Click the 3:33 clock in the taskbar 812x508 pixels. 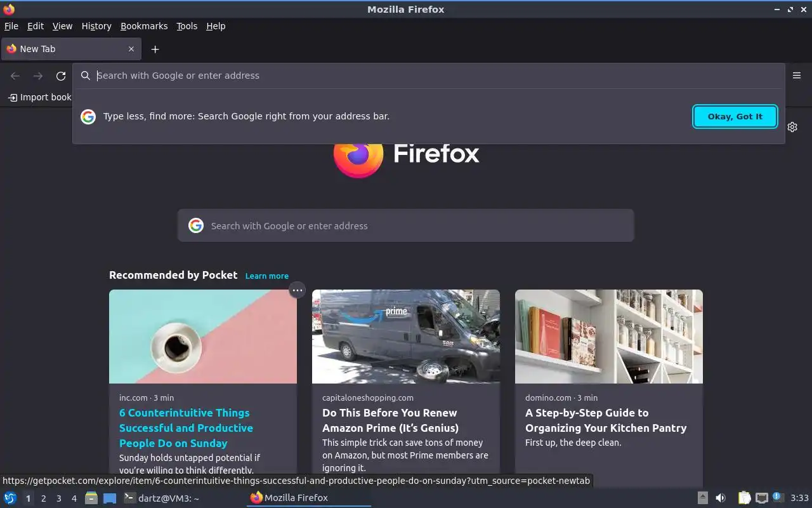[x=799, y=498]
